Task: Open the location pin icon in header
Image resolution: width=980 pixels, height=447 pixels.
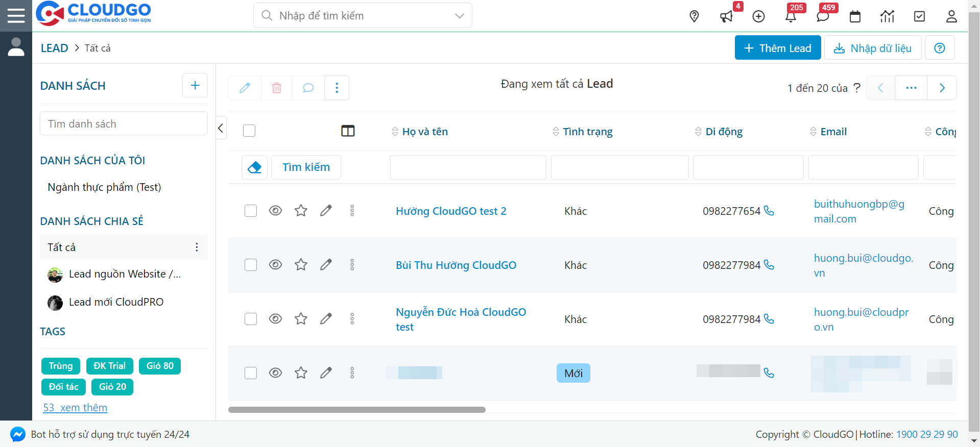Action: pyautogui.click(x=694, y=16)
